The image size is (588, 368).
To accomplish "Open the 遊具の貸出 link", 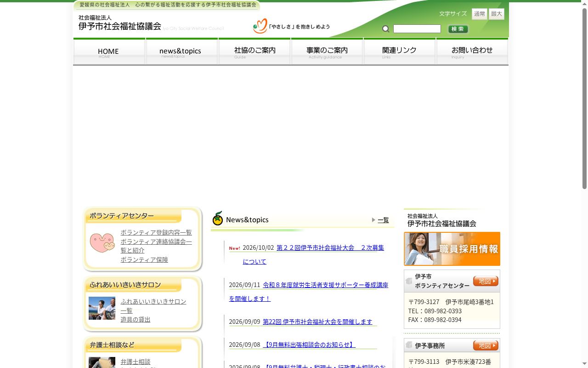I will (136, 320).
